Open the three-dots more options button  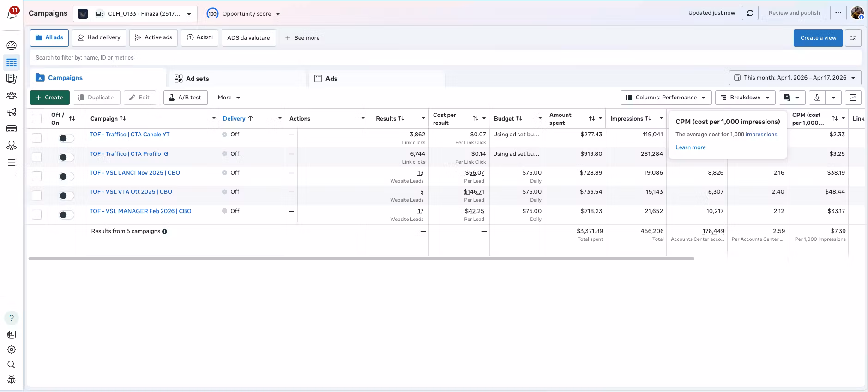point(838,13)
